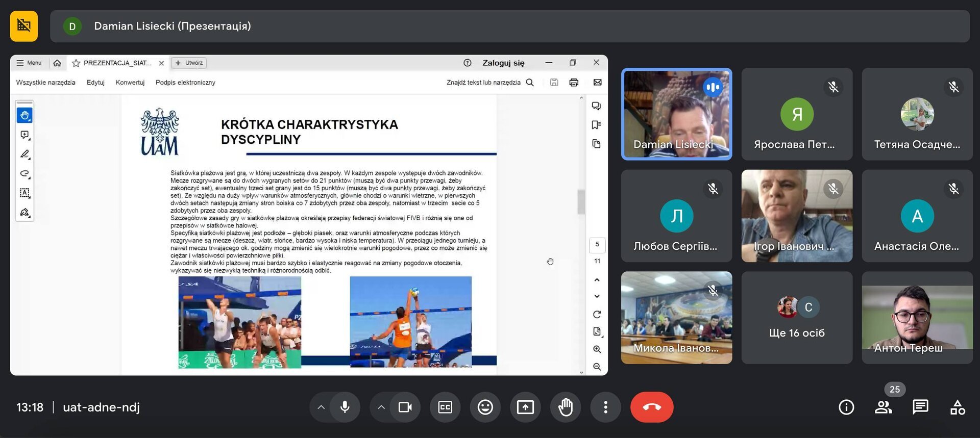Show the participants list icon
This screenshot has width=980, height=438.
click(884, 407)
